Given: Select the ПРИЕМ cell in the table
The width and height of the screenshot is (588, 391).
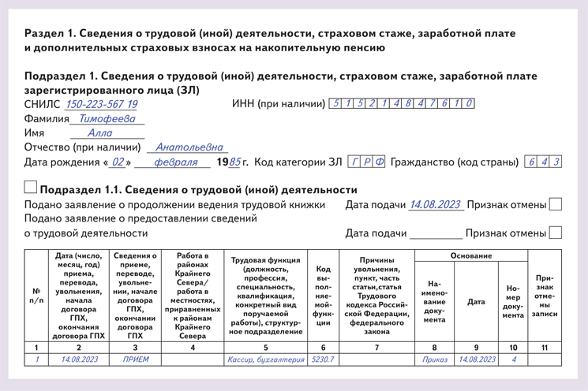Looking at the screenshot, I should (135, 359).
